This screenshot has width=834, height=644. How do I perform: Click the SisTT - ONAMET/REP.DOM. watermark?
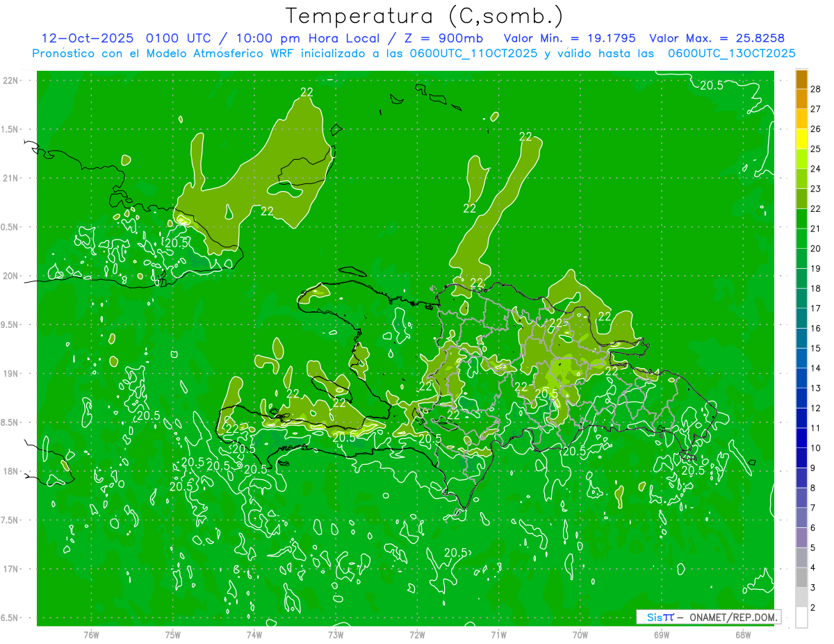(x=708, y=617)
